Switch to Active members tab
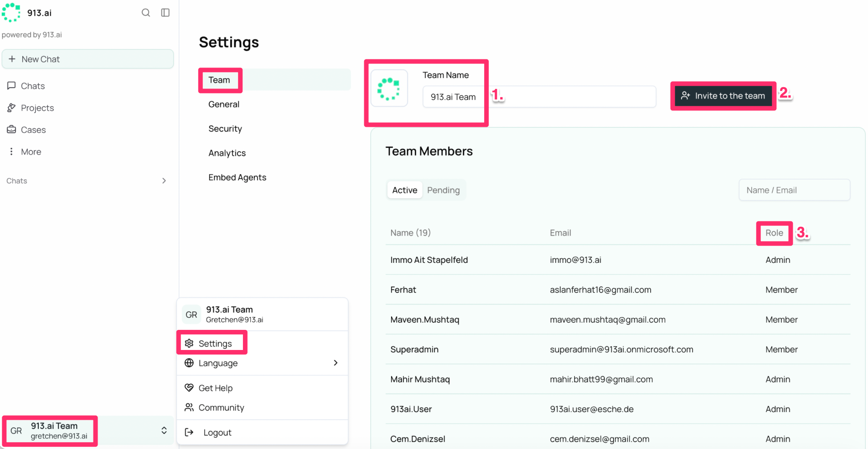The image size is (868, 449). [405, 190]
